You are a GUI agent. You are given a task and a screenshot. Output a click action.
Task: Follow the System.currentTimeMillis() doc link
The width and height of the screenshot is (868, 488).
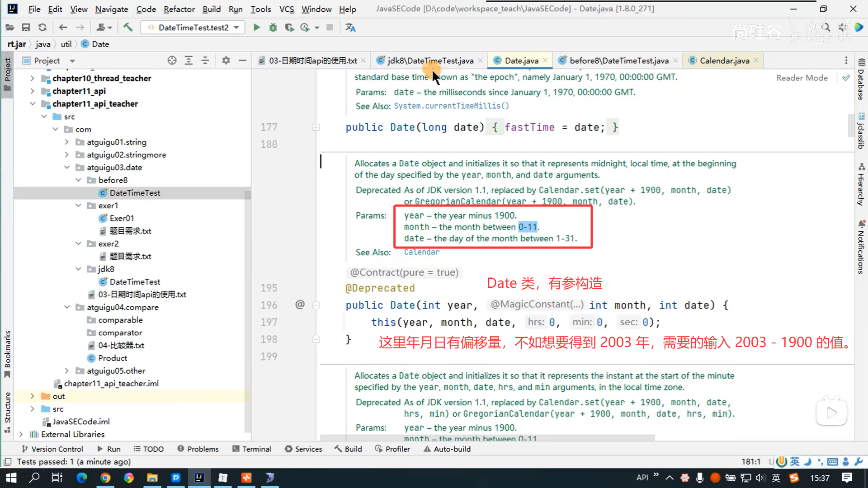click(x=451, y=106)
